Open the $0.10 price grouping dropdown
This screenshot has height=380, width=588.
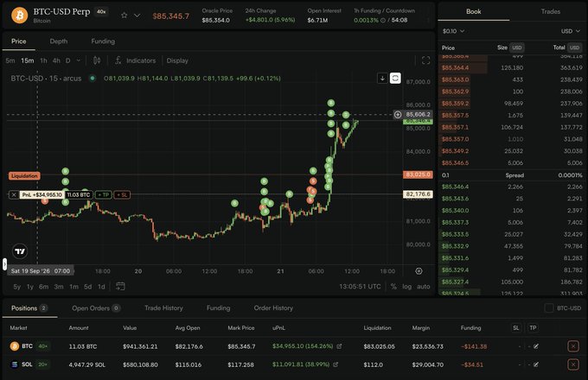[453, 31]
